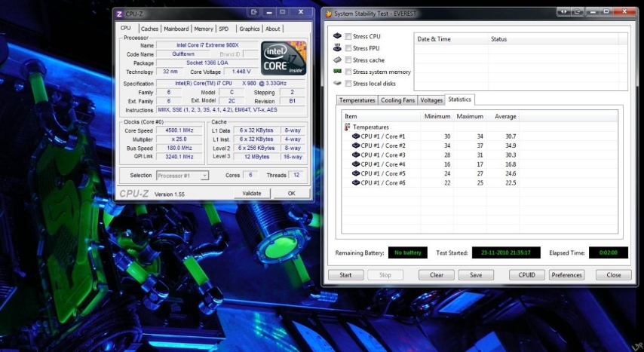
Task: Clear the stability test statistics
Action: 436,275
